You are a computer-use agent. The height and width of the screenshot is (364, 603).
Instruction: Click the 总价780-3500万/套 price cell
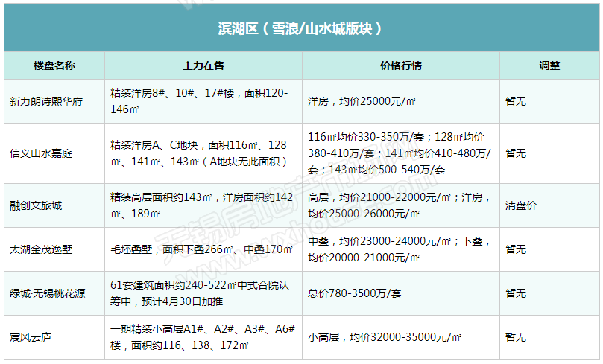point(354,293)
